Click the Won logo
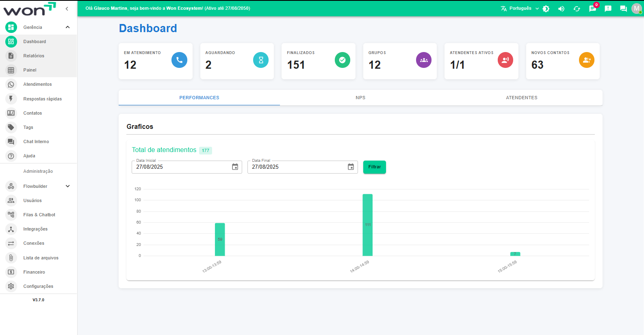This screenshot has width=644, height=335. click(30, 9)
